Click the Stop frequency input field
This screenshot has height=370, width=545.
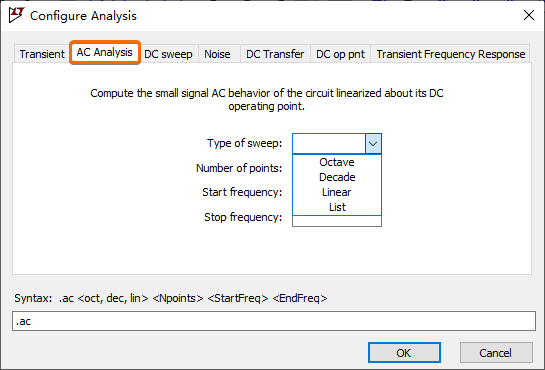point(337,221)
